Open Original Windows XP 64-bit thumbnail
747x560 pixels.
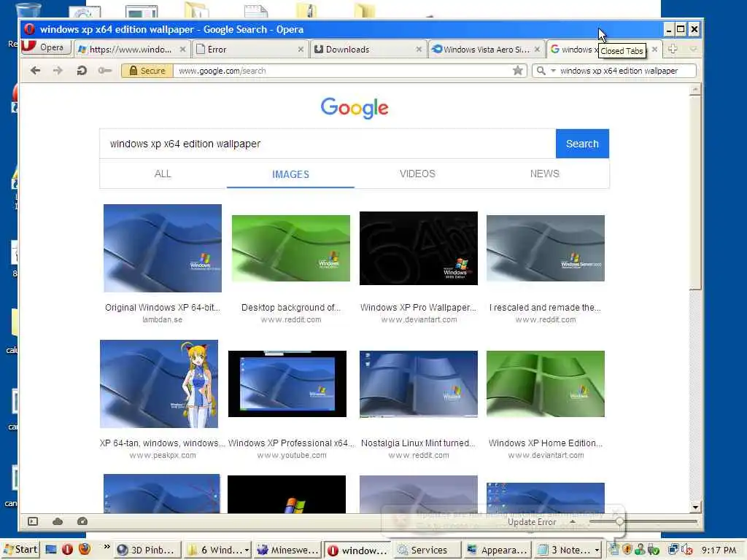163,248
